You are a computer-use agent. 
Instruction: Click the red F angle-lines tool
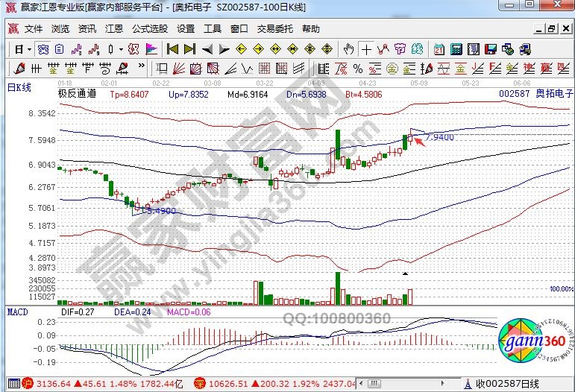495,68
